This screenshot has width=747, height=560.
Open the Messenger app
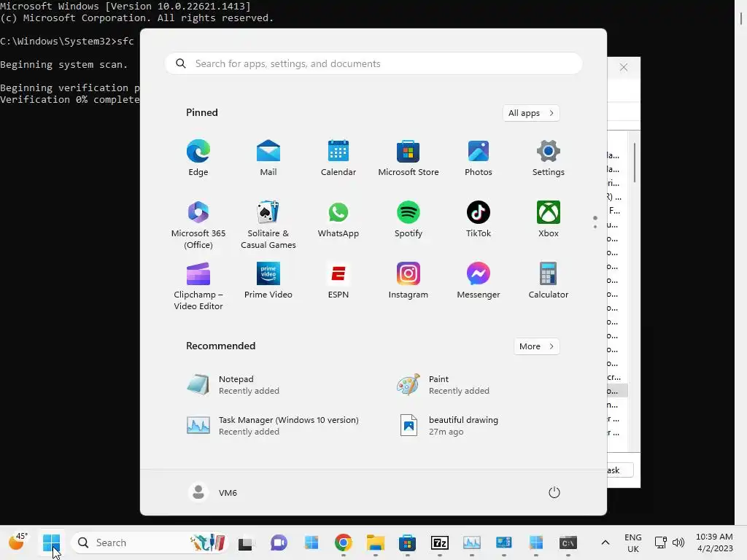(479, 281)
